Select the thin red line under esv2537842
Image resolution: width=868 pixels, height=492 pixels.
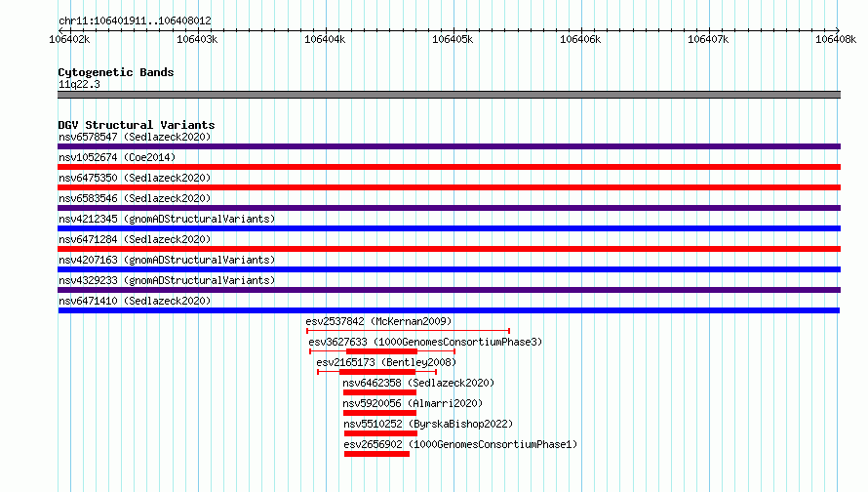408,331
